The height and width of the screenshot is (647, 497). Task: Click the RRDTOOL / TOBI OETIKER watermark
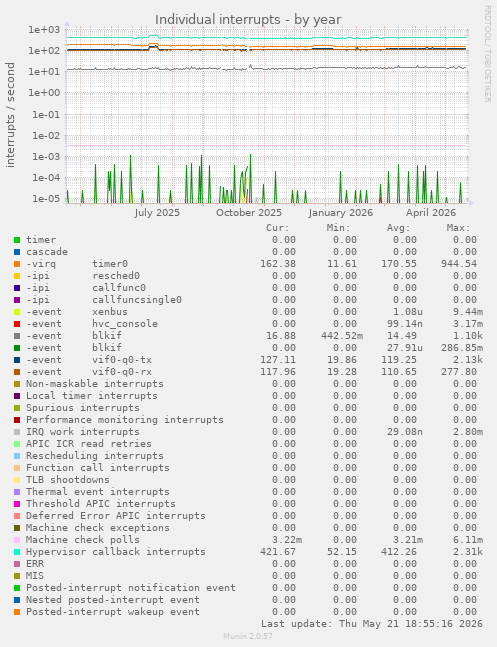[x=487, y=54]
